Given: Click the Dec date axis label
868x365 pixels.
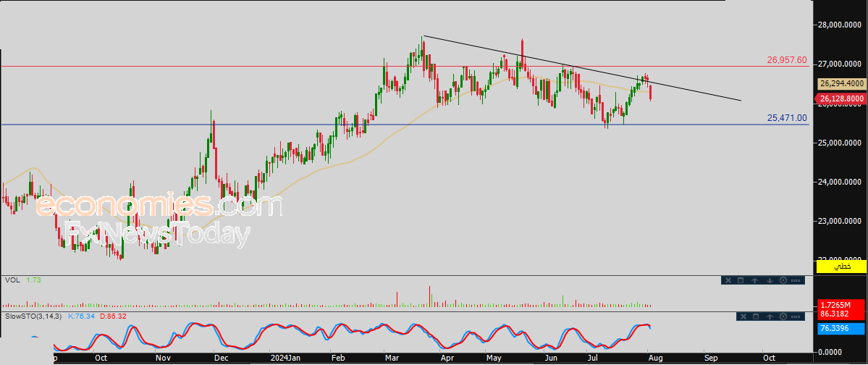Looking at the screenshot, I should (222, 359).
